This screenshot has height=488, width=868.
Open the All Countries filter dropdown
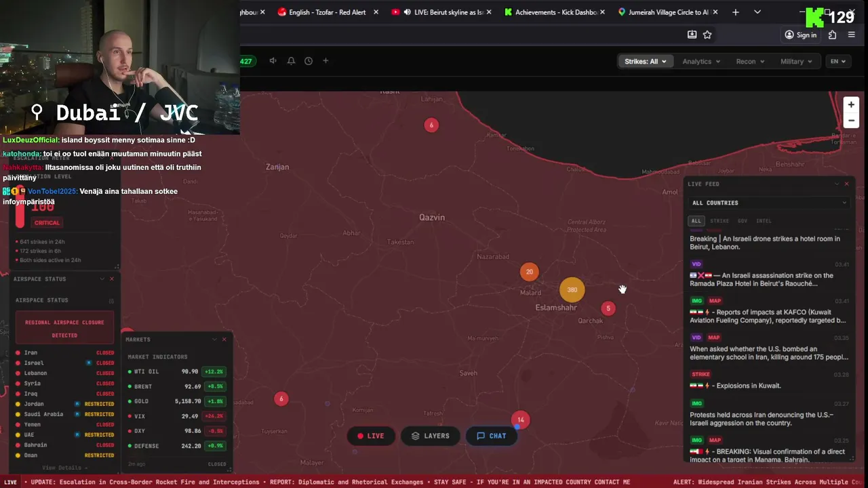point(770,203)
